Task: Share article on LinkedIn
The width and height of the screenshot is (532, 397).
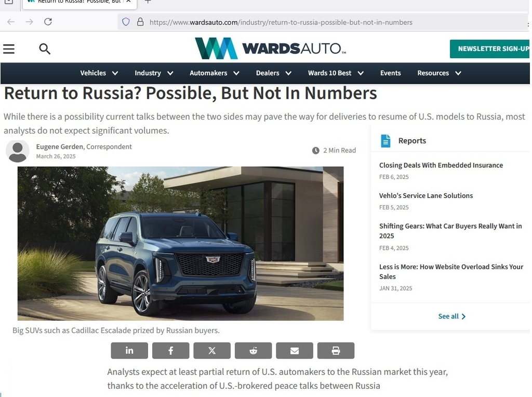Action: [129, 351]
